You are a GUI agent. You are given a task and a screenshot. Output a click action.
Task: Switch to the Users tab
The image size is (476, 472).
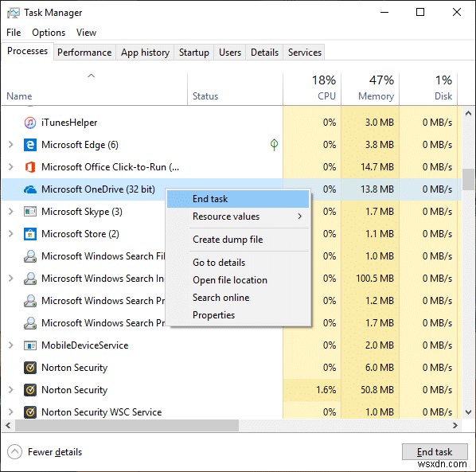coord(230,53)
